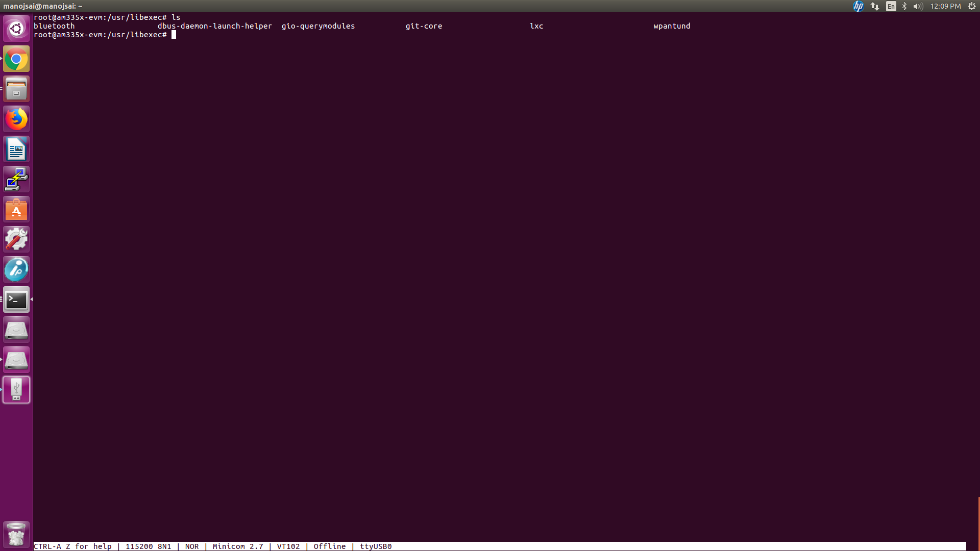Click 'CTRL-A Z for help' status text

(72, 546)
